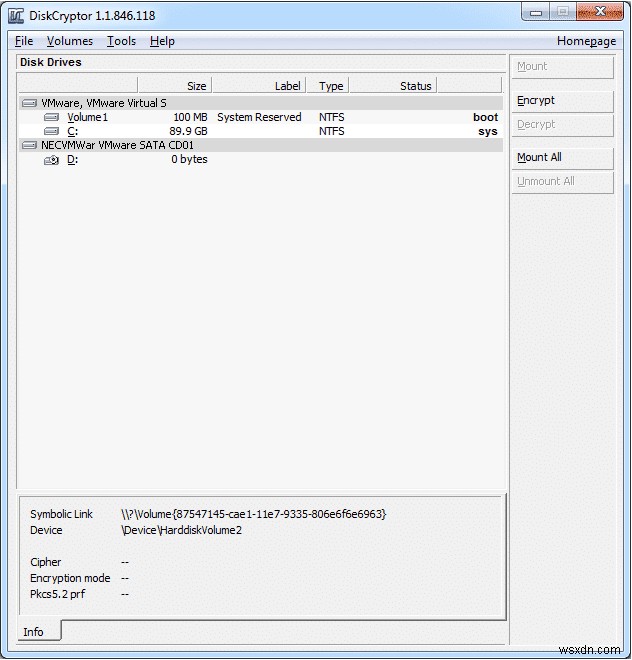Screen dimensions: 632x660
Task: Open the Volumes menu
Action: (70, 41)
